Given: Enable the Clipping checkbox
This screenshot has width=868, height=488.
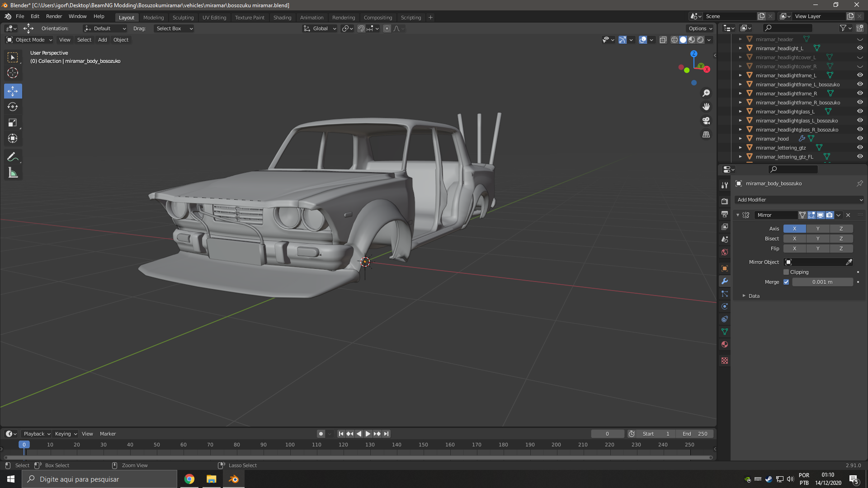Looking at the screenshot, I should click(786, 272).
